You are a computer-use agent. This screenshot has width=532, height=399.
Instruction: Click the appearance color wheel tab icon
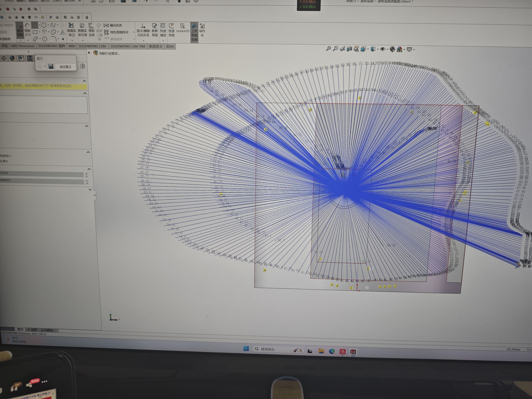pos(12,58)
